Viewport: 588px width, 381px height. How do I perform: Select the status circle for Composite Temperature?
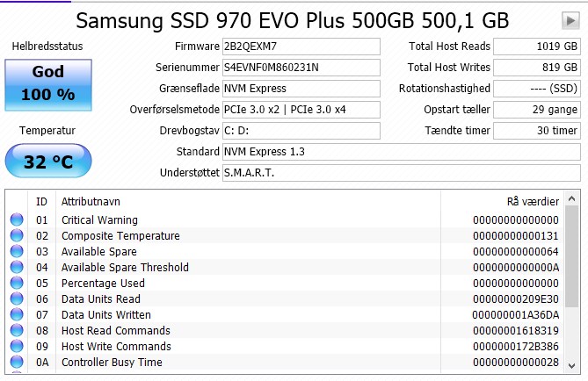(x=17, y=235)
